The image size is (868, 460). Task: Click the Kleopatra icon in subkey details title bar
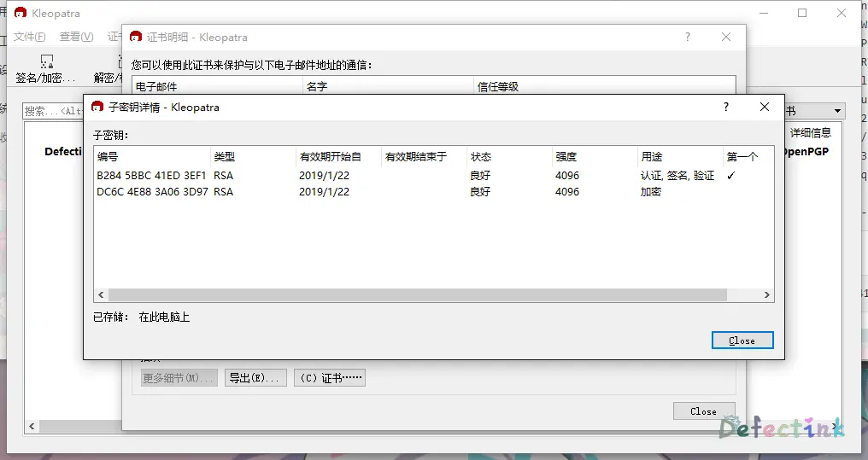(x=97, y=107)
